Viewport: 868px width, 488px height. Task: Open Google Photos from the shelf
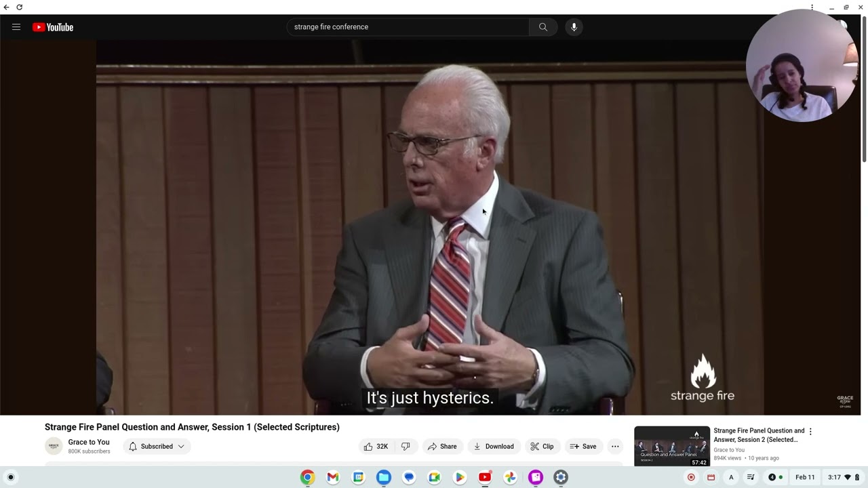coord(510,477)
